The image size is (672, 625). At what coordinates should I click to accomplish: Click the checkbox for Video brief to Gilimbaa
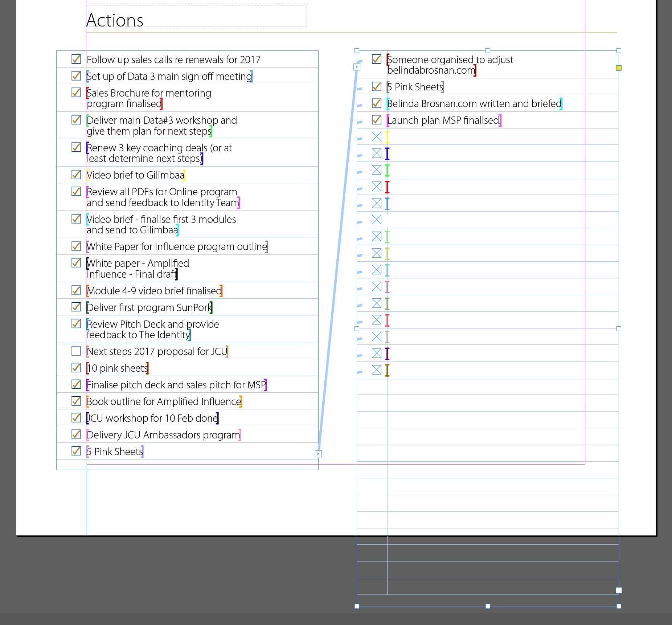tap(76, 174)
